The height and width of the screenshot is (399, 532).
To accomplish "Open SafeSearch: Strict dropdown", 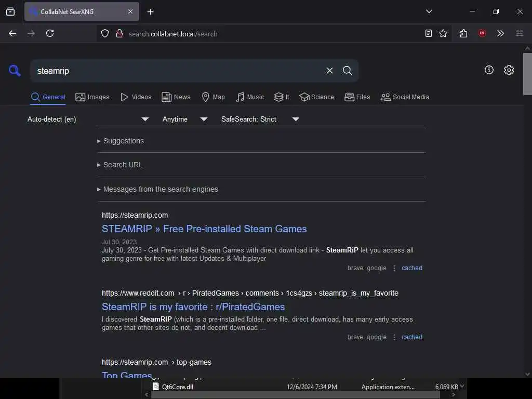I will [260, 119].
